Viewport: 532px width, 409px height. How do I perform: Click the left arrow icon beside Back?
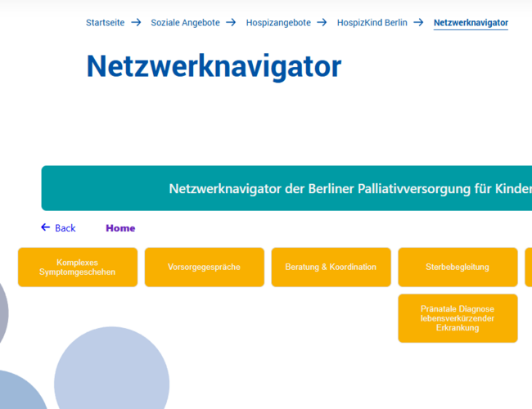[46, 227]
